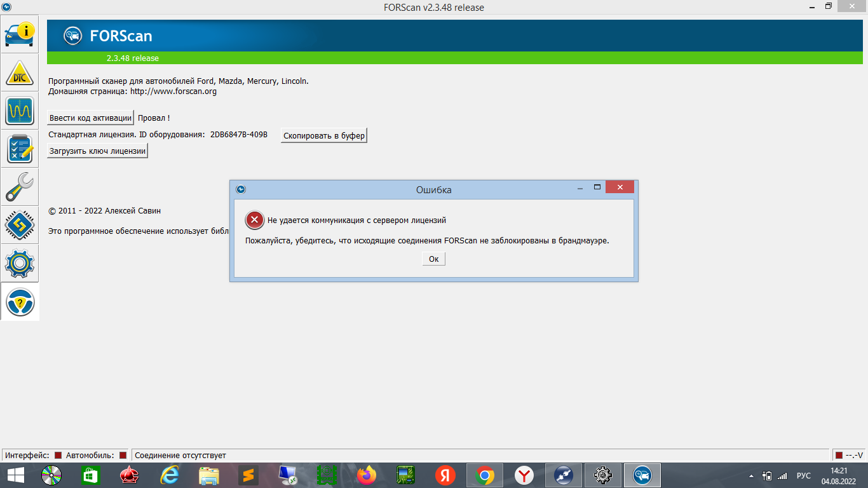Open the chip configuration and programming section

tap(20, 226)
